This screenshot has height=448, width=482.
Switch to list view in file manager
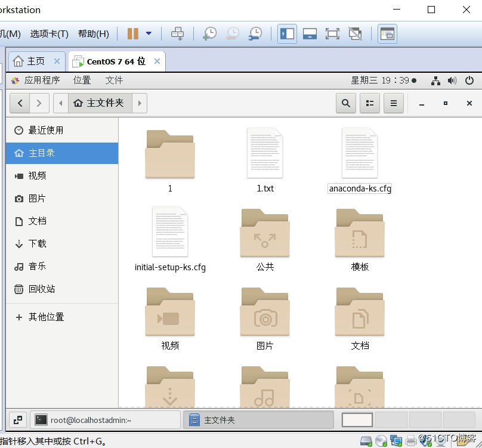pyautogui.click(x=370, y=103)
